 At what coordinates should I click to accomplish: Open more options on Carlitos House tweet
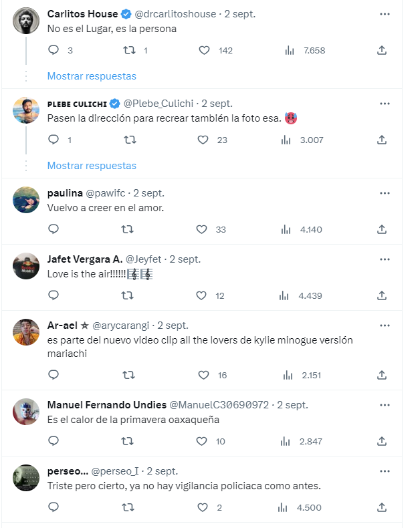pos(385,14)
